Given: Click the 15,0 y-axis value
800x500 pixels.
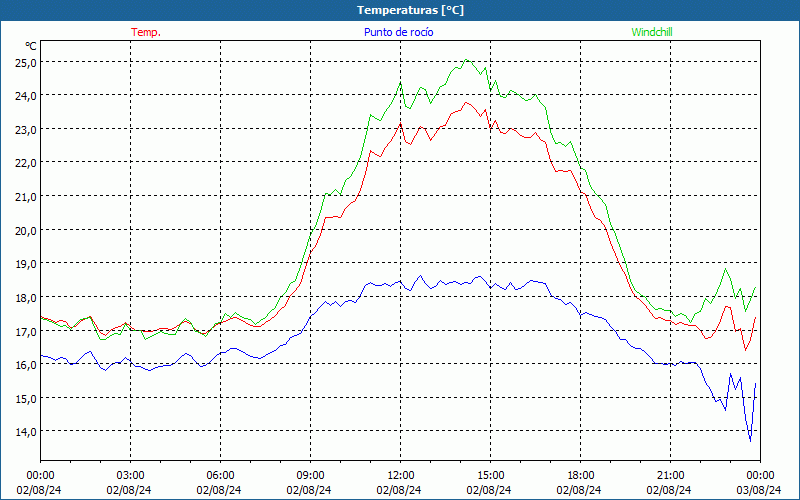Looking at the screenshot, I should 26,398.
